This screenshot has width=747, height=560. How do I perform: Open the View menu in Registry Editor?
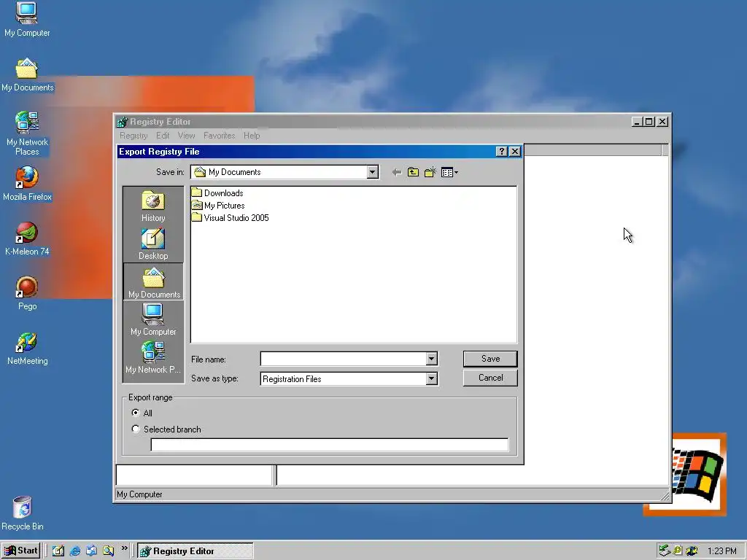[186, 136]
